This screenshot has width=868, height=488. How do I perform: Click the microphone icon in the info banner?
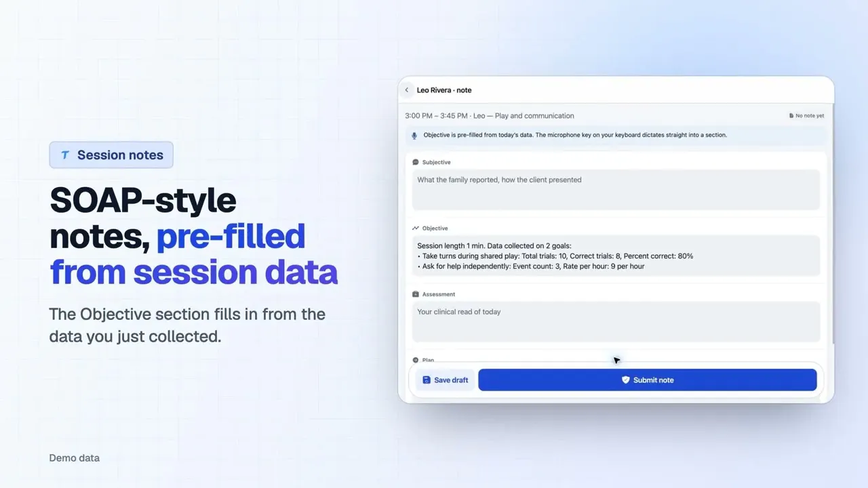pos(414,136)
